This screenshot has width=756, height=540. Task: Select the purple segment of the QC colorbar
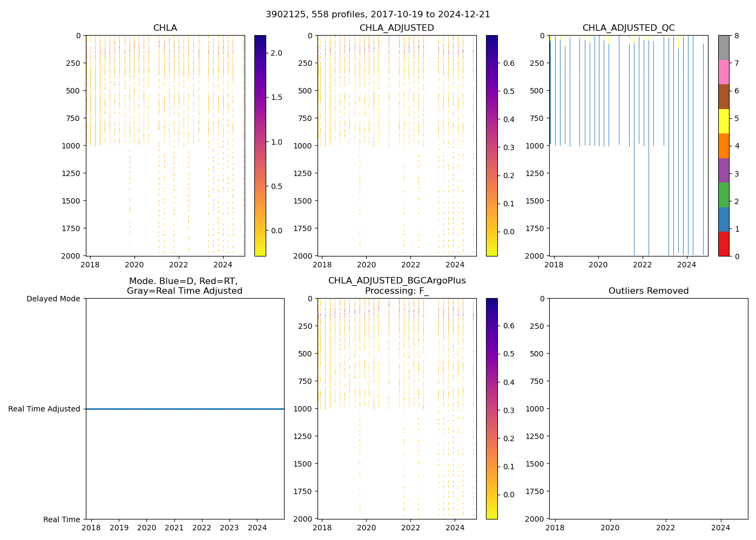pyautogui.click(x=724, y=170)
